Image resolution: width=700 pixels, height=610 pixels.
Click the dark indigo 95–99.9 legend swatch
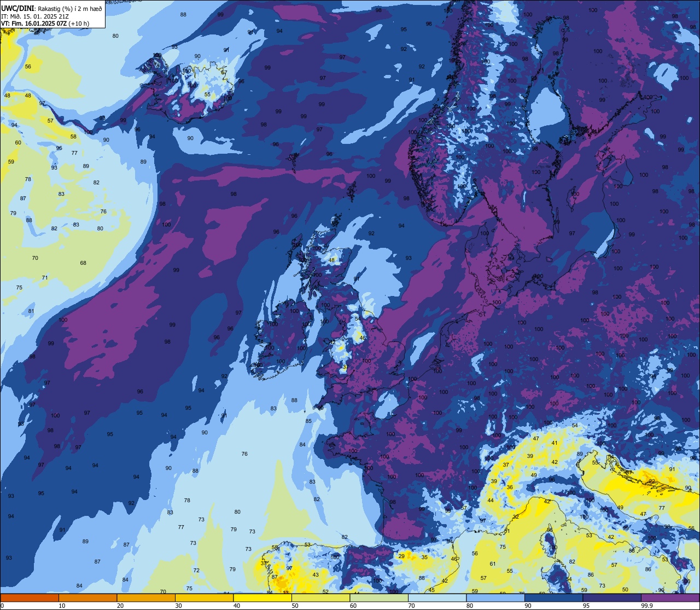click(x=612, y=598)
